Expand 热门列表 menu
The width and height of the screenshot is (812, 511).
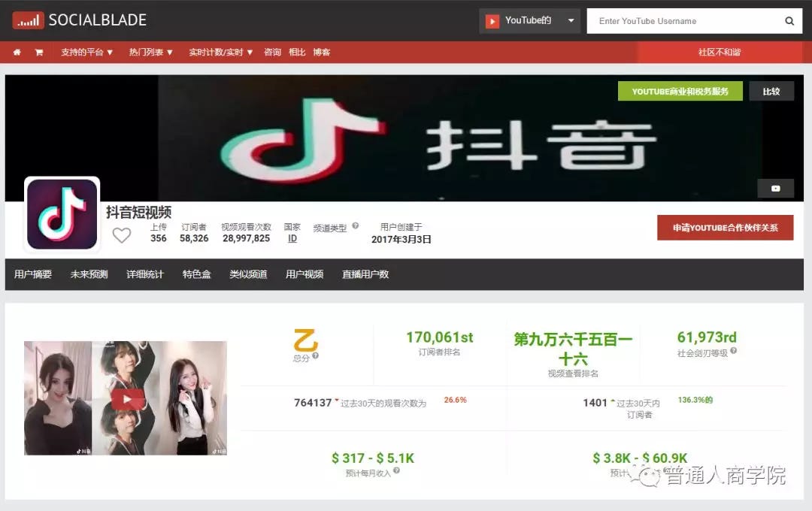pos(150,53)
